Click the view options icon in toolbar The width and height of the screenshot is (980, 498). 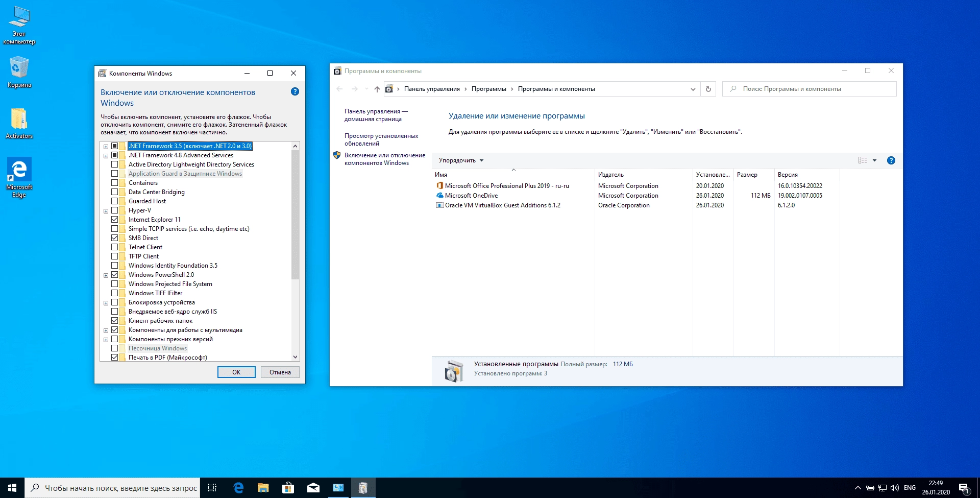(863, 160)
